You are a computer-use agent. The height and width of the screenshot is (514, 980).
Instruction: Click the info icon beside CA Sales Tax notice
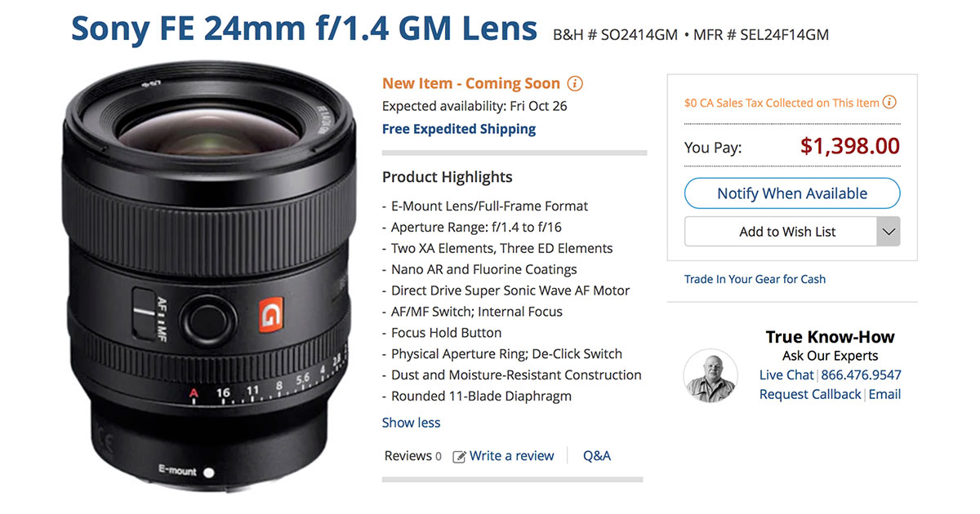pyautogui.click(x=889, y=102)
